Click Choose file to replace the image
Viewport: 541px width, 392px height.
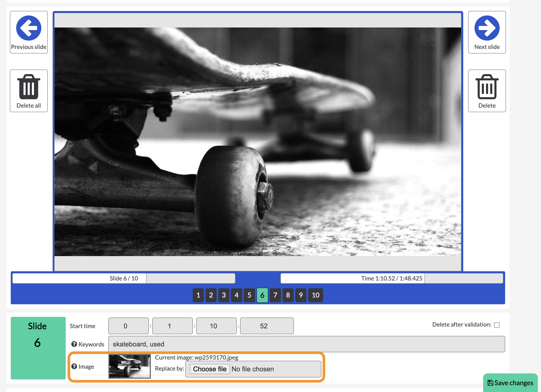coord(210,369)
